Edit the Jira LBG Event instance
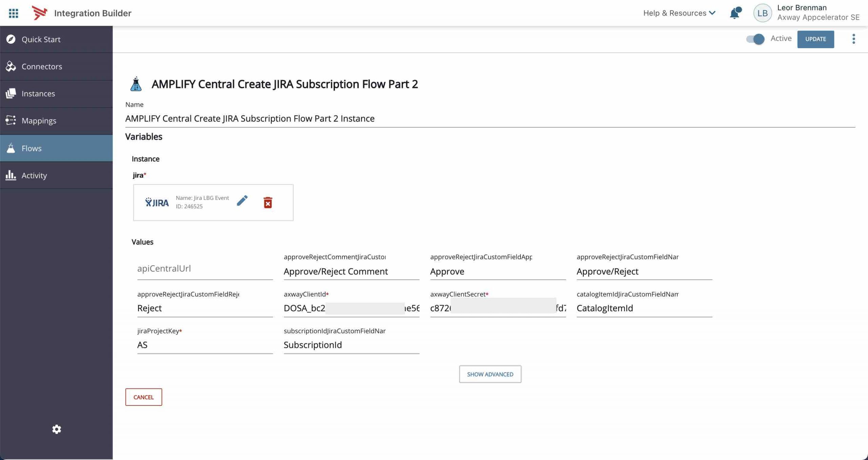 pyautogui.click(x=242, y=201)
